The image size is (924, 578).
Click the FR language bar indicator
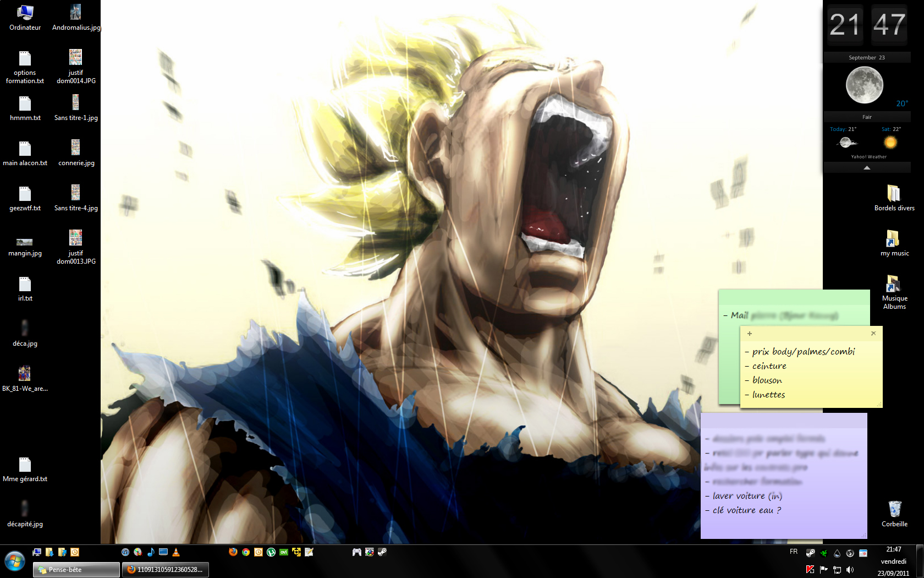(794, 552)
